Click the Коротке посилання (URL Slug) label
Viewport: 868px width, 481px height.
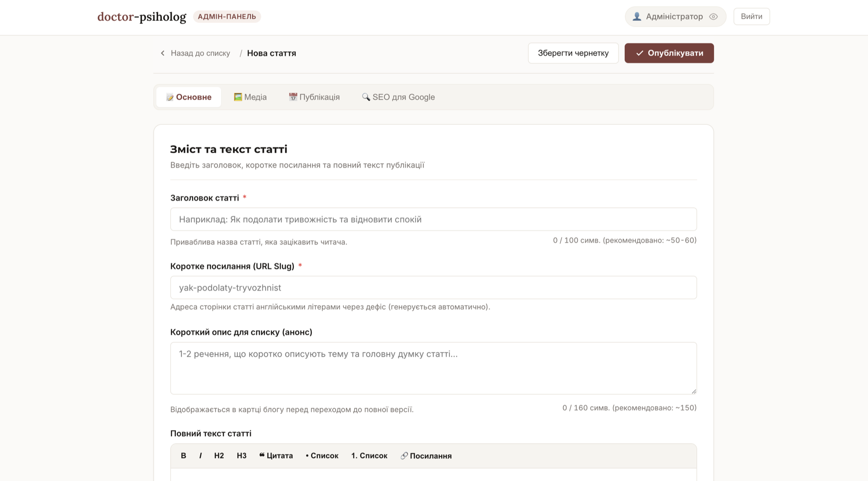tap(232, 266)
